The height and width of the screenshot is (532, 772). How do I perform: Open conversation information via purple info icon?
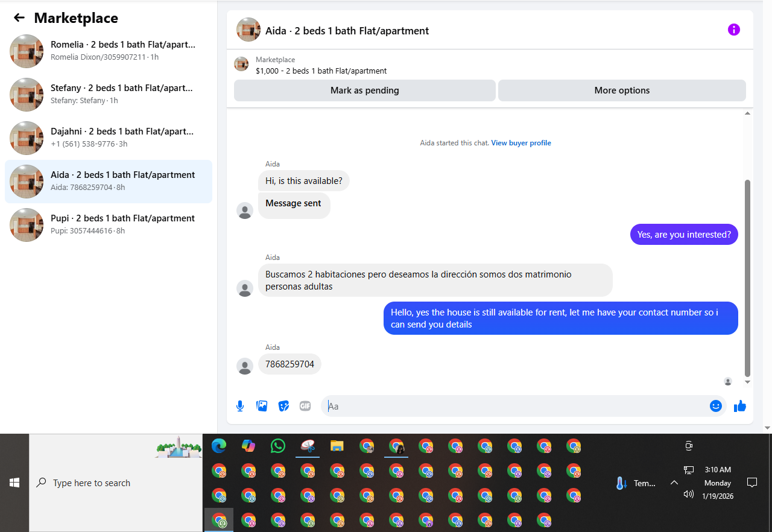733,30
